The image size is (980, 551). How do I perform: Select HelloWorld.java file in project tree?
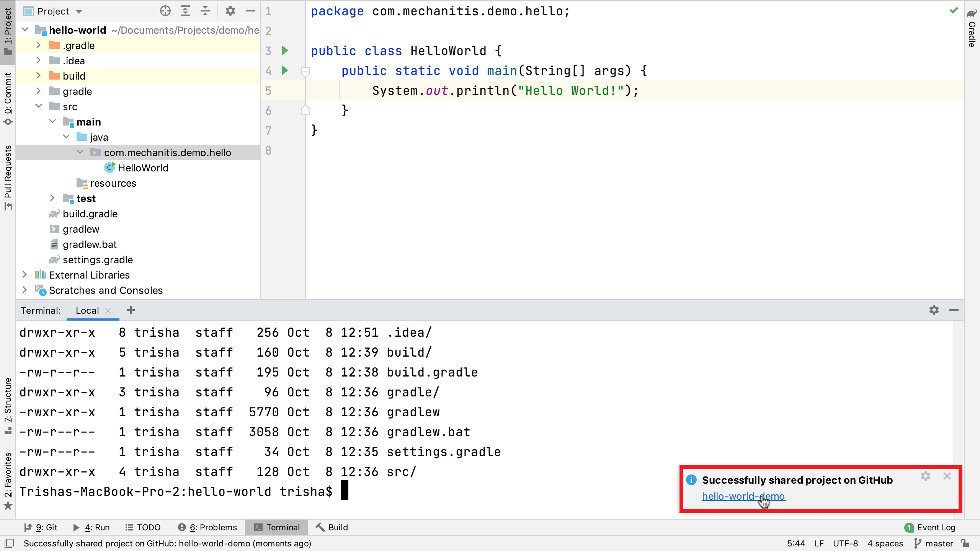(x=144, y=168)
